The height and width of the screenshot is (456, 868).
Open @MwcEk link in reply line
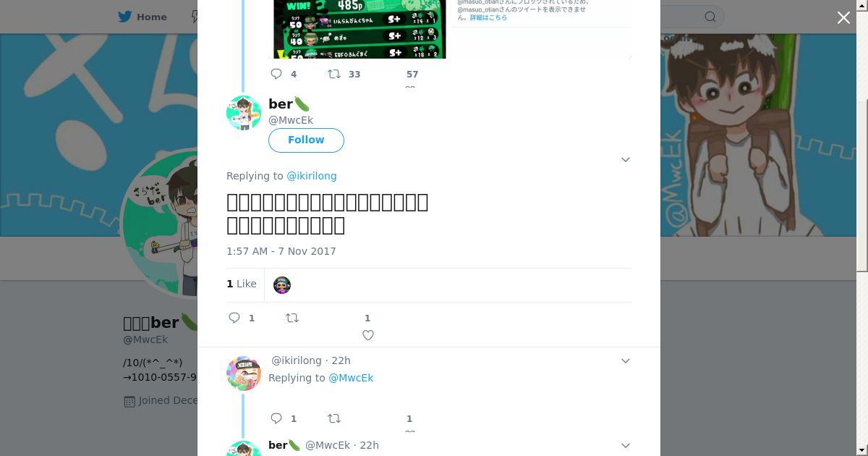pos(351,378)
